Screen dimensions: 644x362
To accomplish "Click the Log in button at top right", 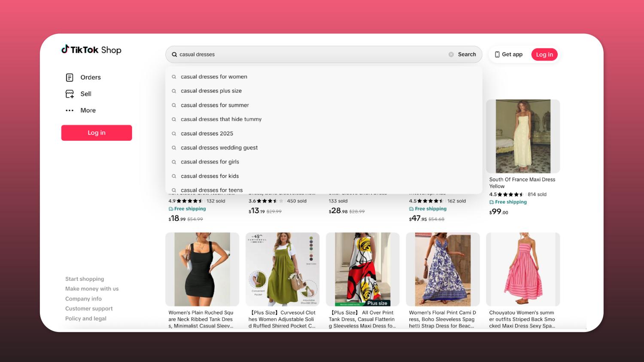I will pos(544,54).
